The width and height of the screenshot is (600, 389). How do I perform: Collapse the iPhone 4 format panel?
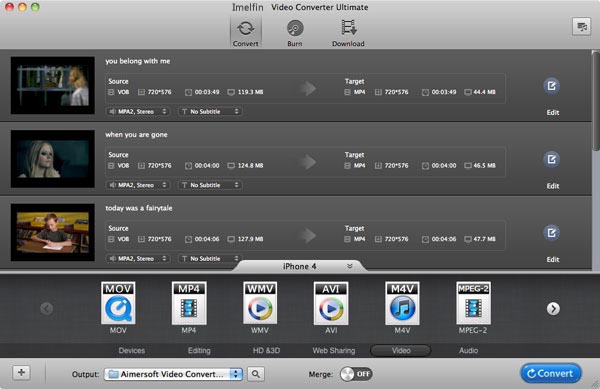pos(349,266)
